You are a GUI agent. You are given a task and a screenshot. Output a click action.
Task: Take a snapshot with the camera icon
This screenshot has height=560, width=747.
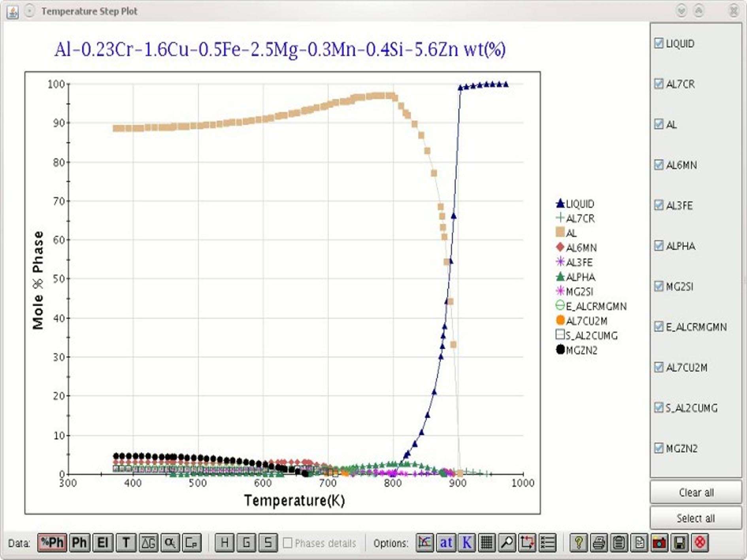659,543
